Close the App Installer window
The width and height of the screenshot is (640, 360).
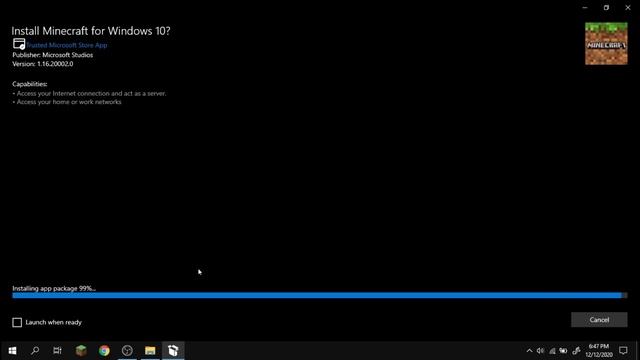coord(628,8)
